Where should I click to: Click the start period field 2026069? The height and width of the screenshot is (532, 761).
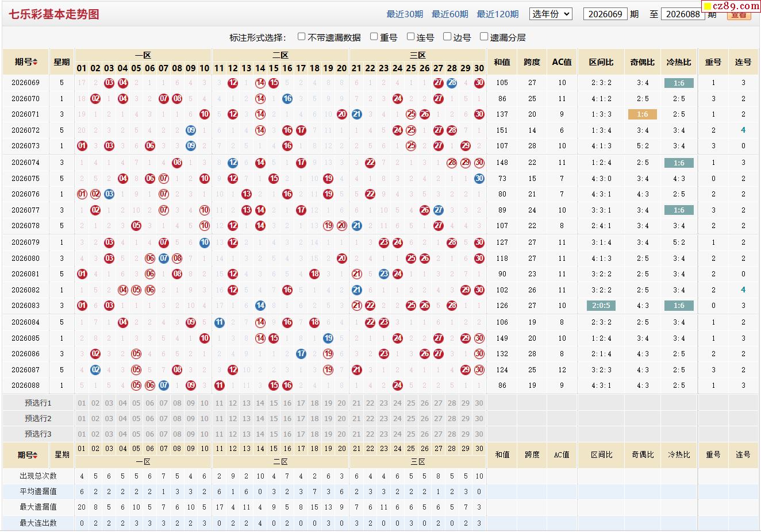(x=605, y=14)
